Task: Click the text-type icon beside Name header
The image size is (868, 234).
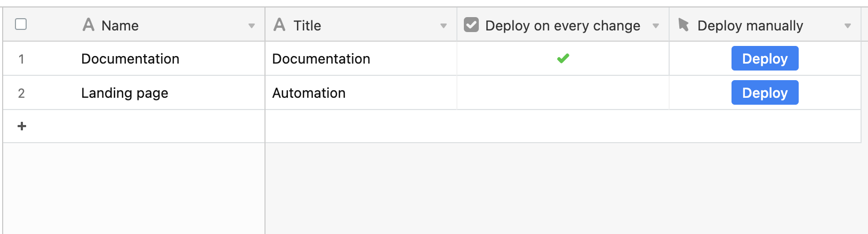Action: (89, 25)
